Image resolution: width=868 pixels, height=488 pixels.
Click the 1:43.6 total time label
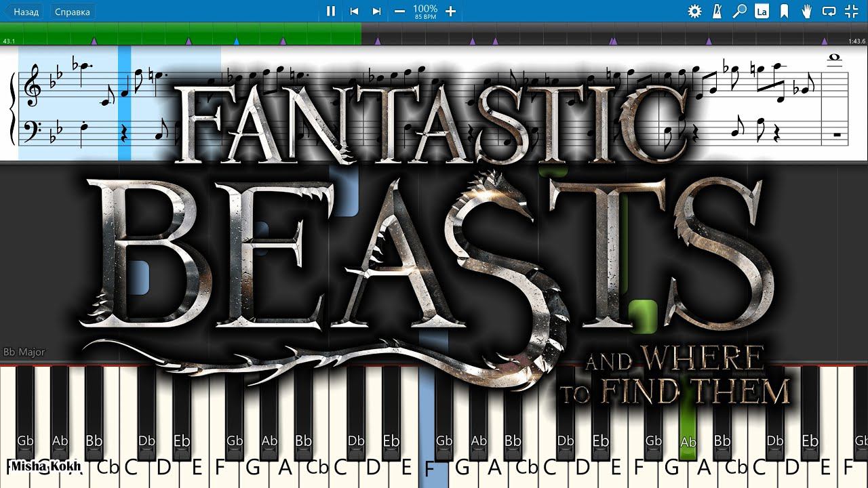click(856, 41)
